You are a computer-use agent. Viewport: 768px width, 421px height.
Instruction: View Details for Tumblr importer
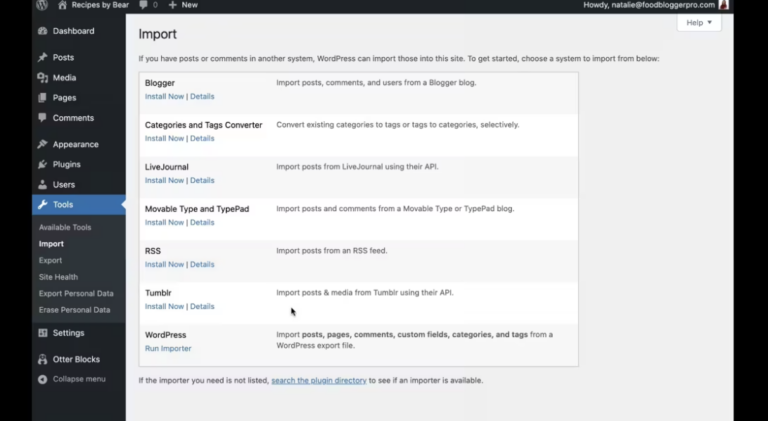202,306
